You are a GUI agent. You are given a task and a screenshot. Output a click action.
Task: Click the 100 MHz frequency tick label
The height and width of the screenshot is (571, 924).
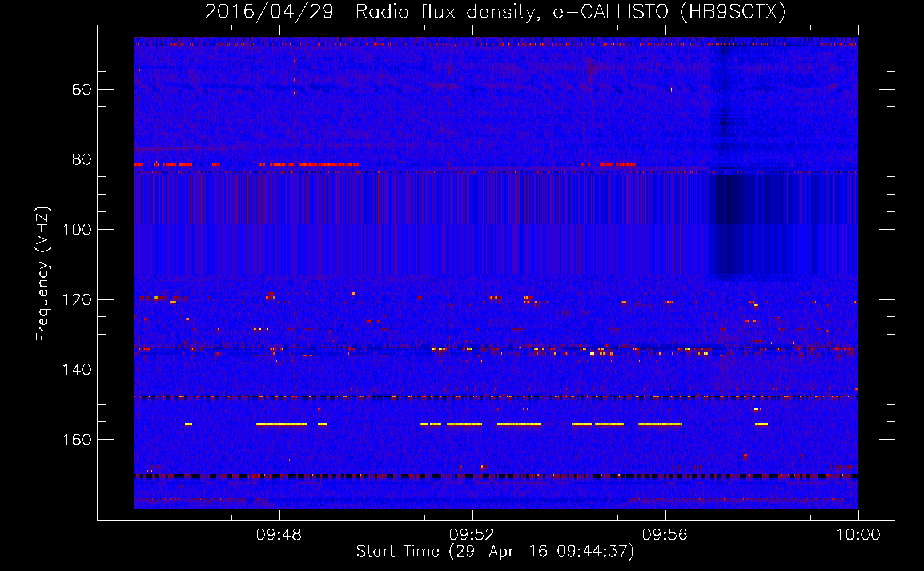[x=77, y=230]
